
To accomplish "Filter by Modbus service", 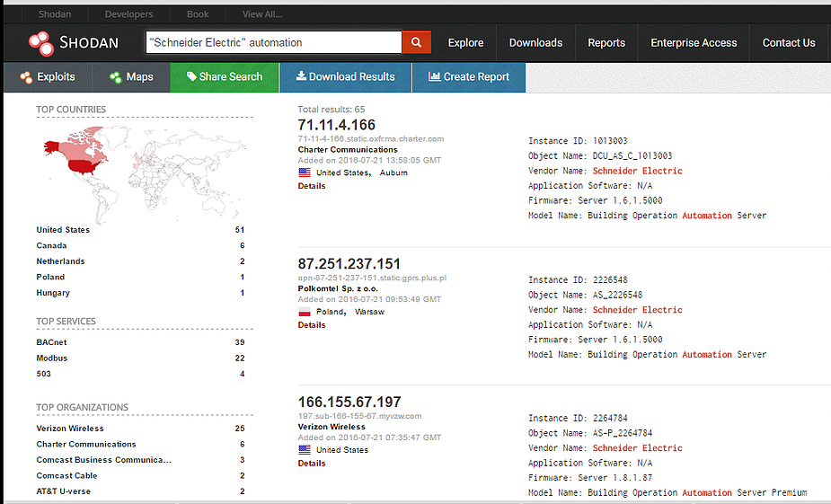I will pos(52,358).
